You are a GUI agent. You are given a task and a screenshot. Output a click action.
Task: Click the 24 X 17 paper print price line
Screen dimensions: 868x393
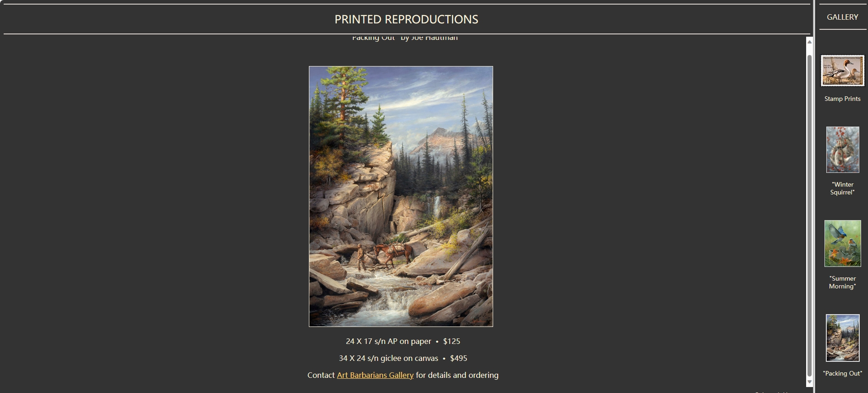coord(403,341)
